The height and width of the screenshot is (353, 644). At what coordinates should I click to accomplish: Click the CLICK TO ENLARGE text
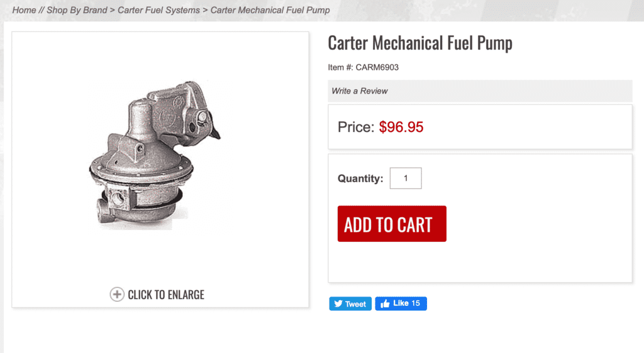click(166, 295)
